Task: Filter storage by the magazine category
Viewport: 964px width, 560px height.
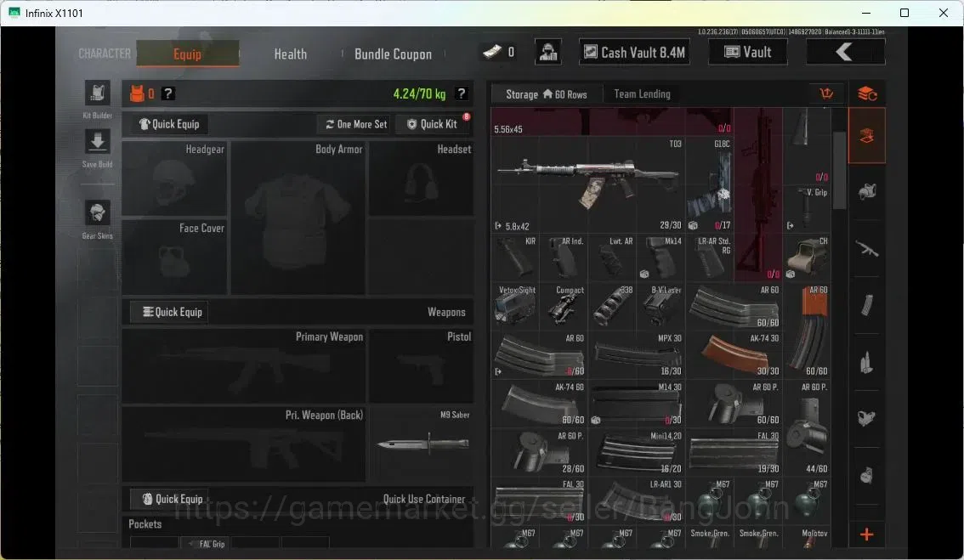Action: click(867, 306)
